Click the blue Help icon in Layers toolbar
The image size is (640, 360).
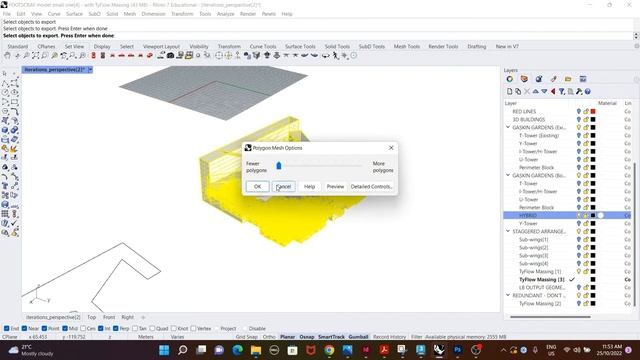tap(588, 91)
